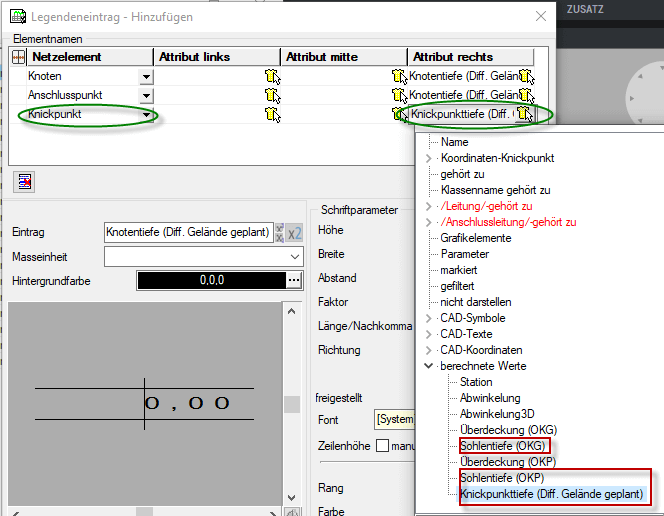Click the delete-row icon below the Elementnamen table
The width and height of the screenshot is (664, 516).
coord(23,181)
